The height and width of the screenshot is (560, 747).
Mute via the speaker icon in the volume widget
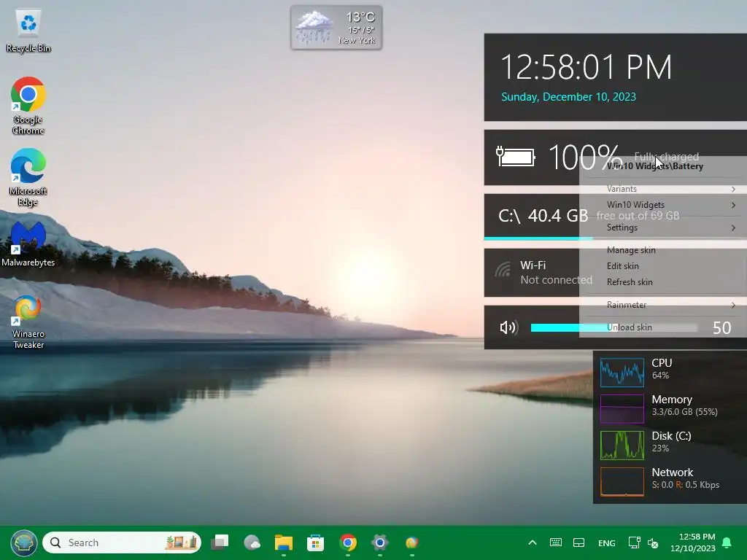point(508,327)
